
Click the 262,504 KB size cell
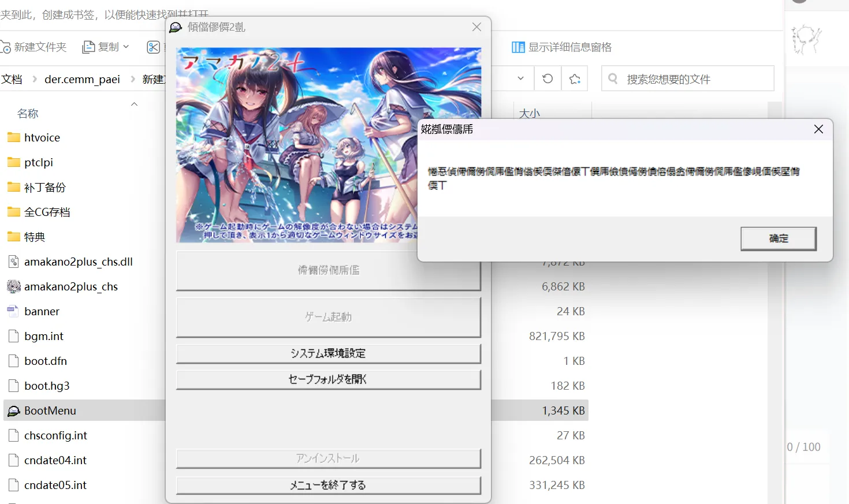pos(557,460)
